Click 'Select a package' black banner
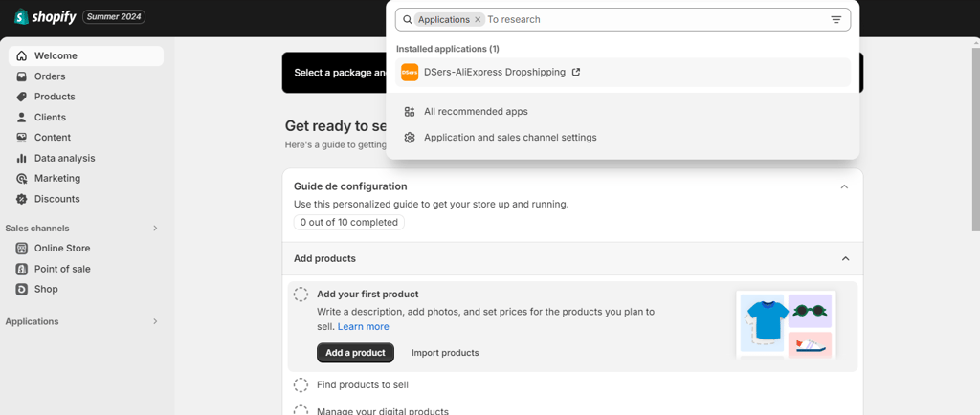The height and width of the screenshot is (415, 980). tap(334, 73)
